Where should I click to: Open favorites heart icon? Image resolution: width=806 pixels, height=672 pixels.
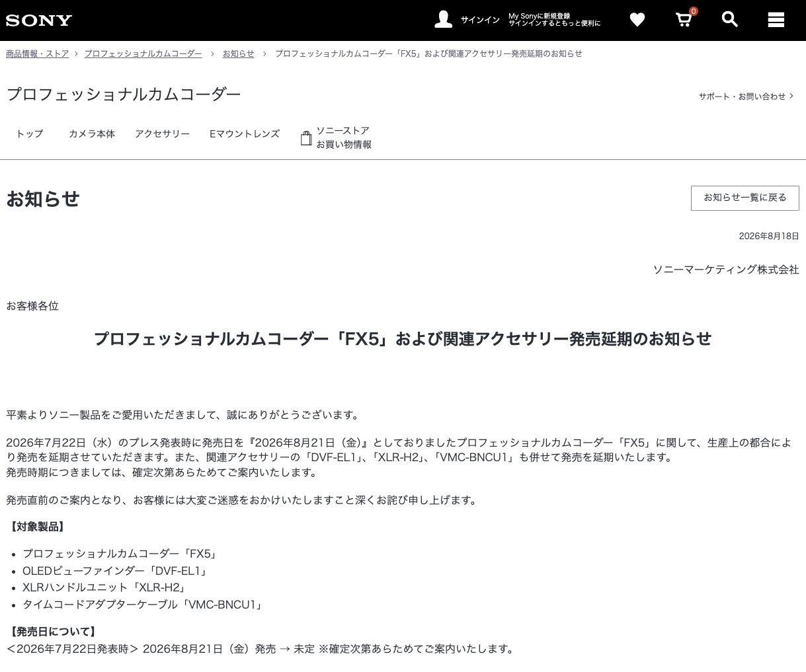[637, 20]
